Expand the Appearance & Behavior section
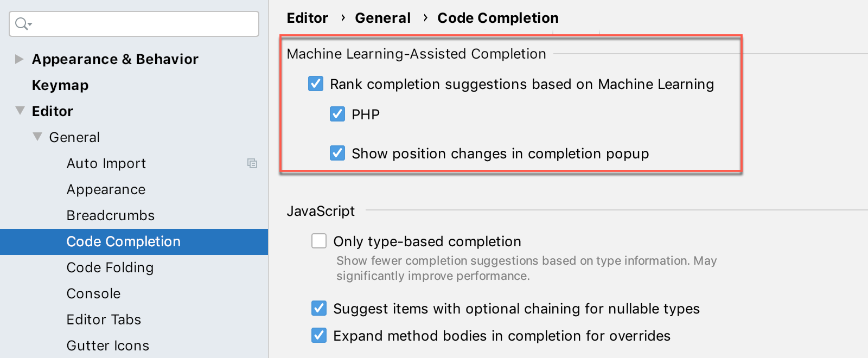This screenshot has height=358, width=868. point(19,59)
